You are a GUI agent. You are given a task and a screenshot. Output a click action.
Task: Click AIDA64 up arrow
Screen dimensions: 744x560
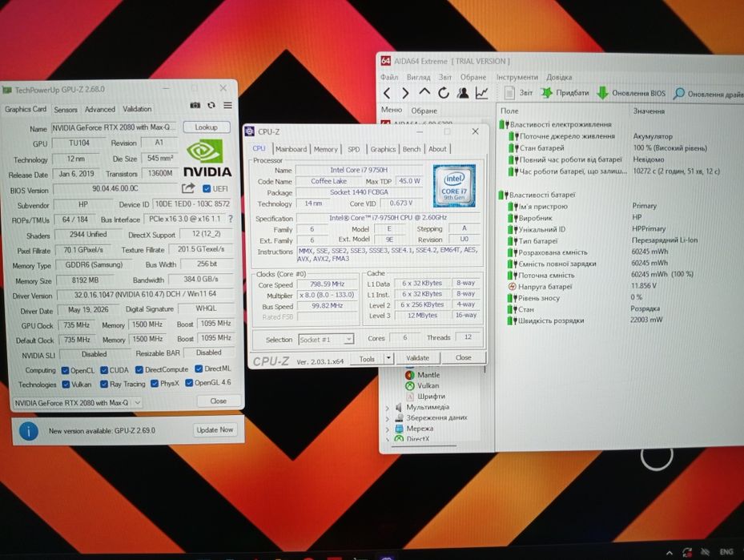pos(424,92)
